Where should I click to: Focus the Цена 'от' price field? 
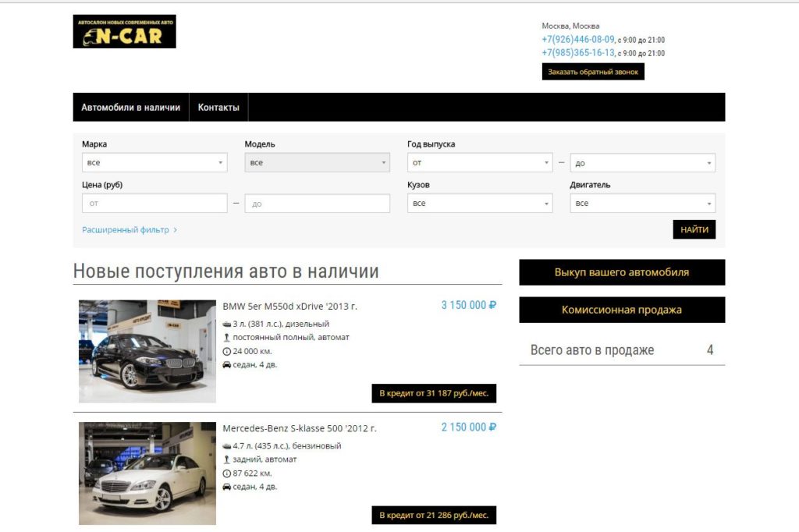click(154, 204)
